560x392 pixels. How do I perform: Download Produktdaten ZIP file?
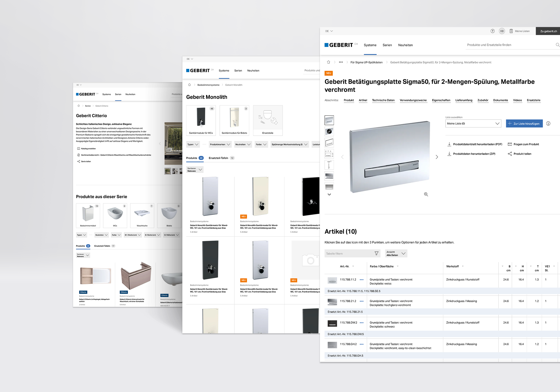[x=472, y=154]
